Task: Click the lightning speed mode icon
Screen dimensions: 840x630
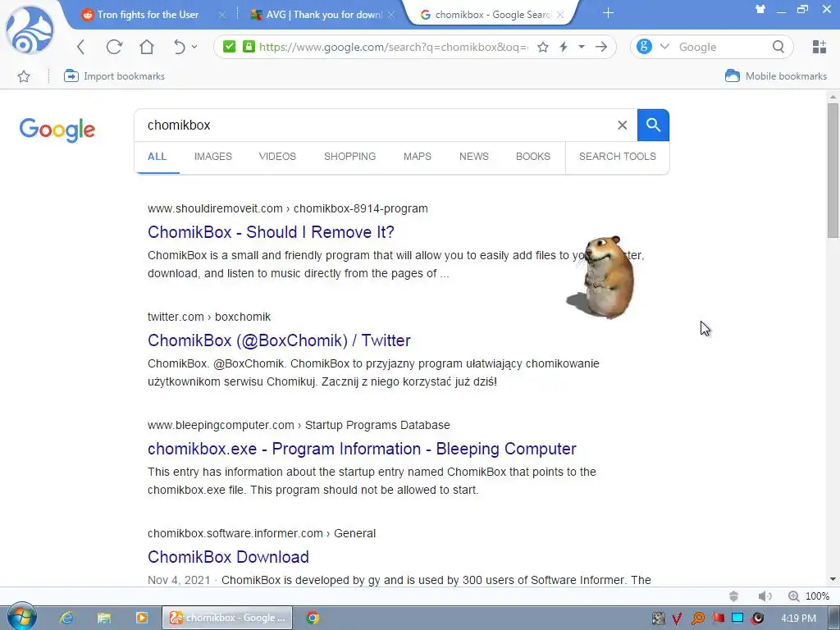Action: point(564,47)
